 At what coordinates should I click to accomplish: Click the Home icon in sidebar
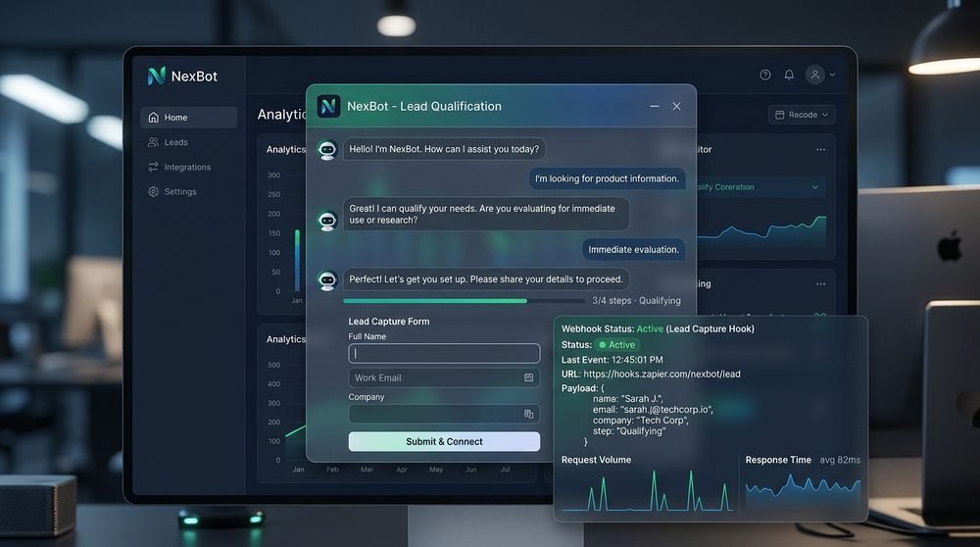(x=153, y=117)
